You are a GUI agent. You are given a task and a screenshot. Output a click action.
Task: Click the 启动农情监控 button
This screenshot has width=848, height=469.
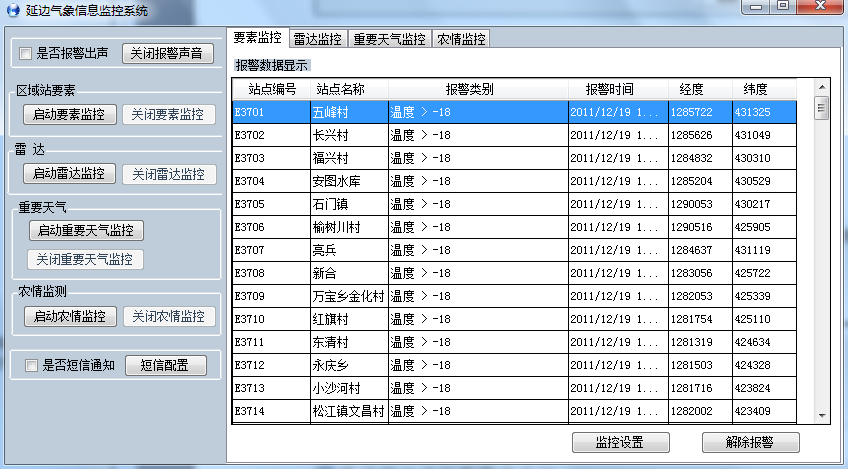(x=70, y=316)
